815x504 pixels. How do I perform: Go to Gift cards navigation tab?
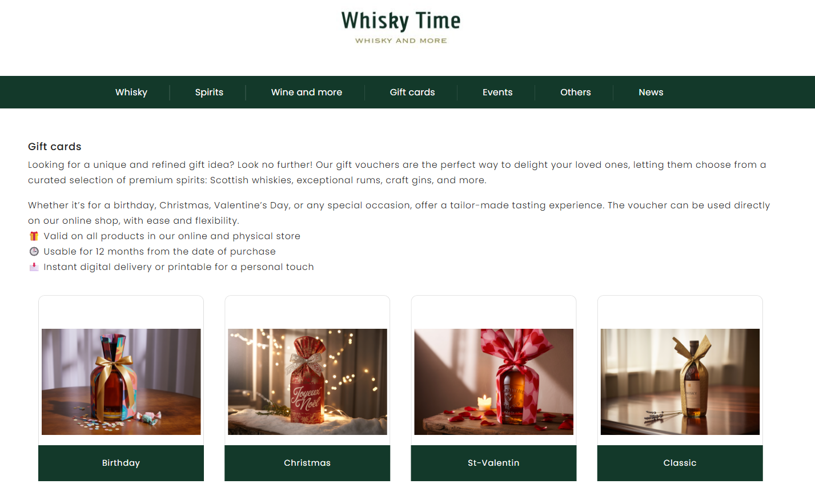[412, 92]
